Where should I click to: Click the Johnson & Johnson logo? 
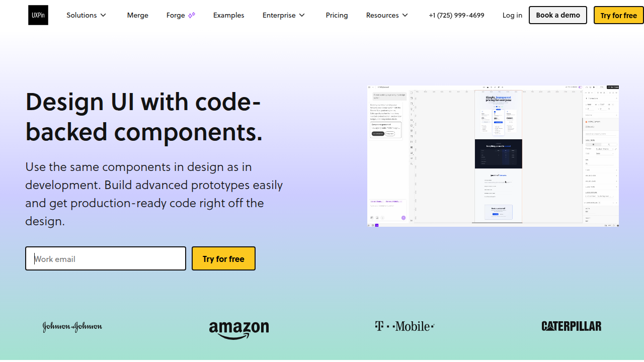(72, 327)
